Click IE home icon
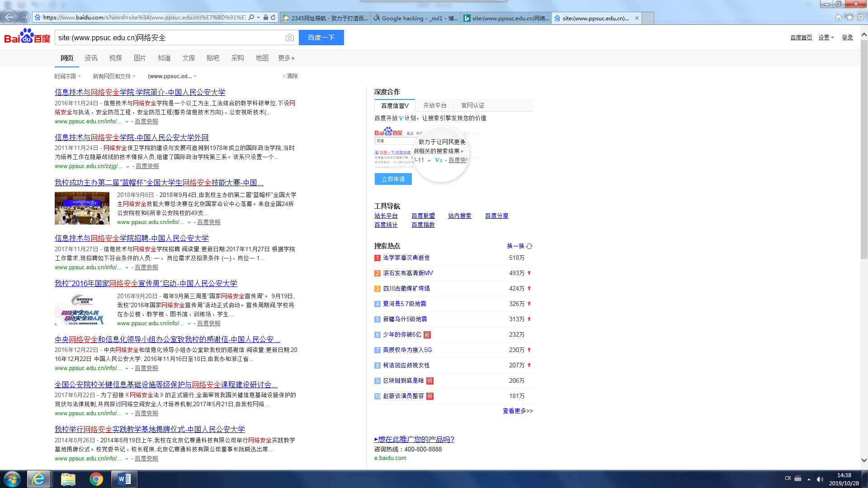This screenshot has width=868, height=488. pos(839,17)
